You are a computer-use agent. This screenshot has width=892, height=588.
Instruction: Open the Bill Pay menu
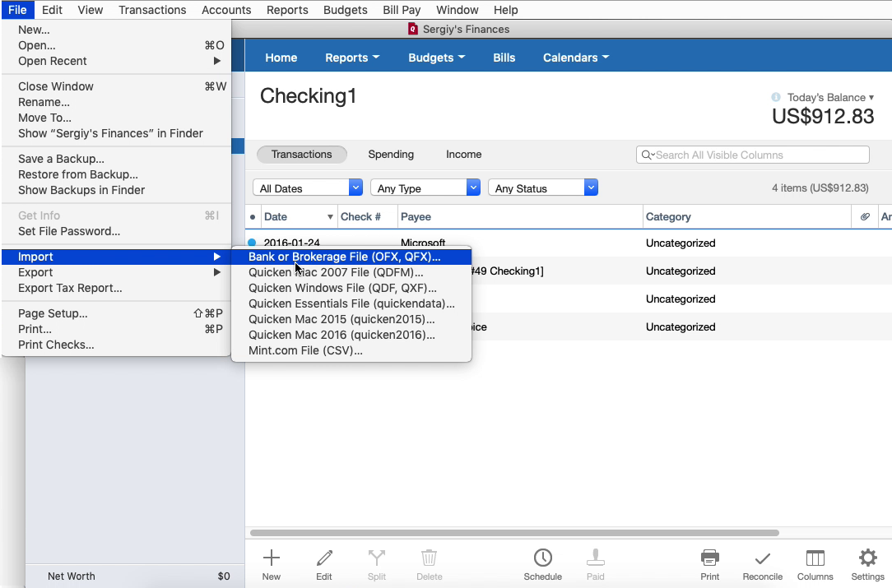pos(402,10)
